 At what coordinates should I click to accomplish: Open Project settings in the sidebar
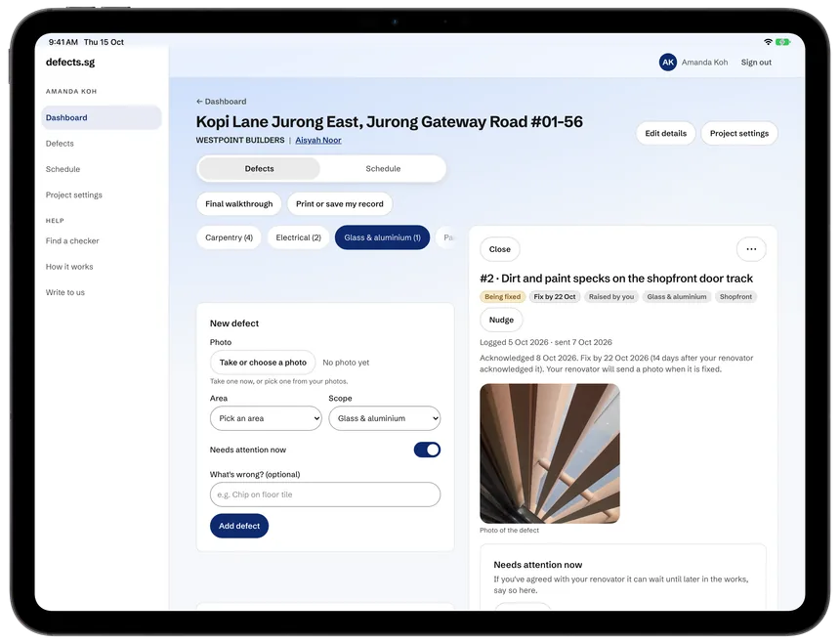(74, 195)
